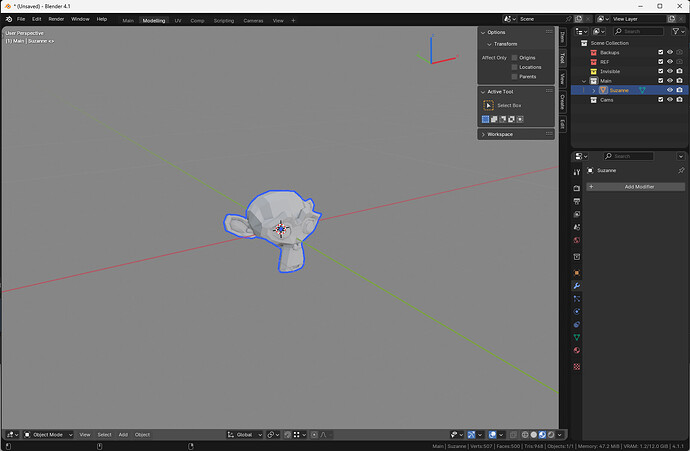This screenshot has height=451, width=690.
Task: Open the pivot point dropdown
Action: click(x=273, y=435)
